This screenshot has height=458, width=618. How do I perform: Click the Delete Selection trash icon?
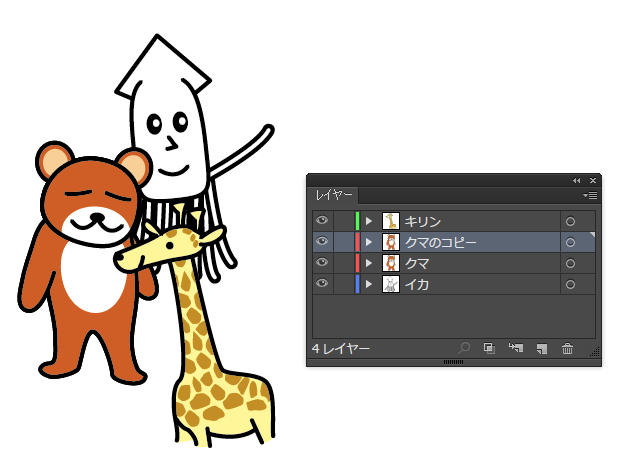pos(567,348)
